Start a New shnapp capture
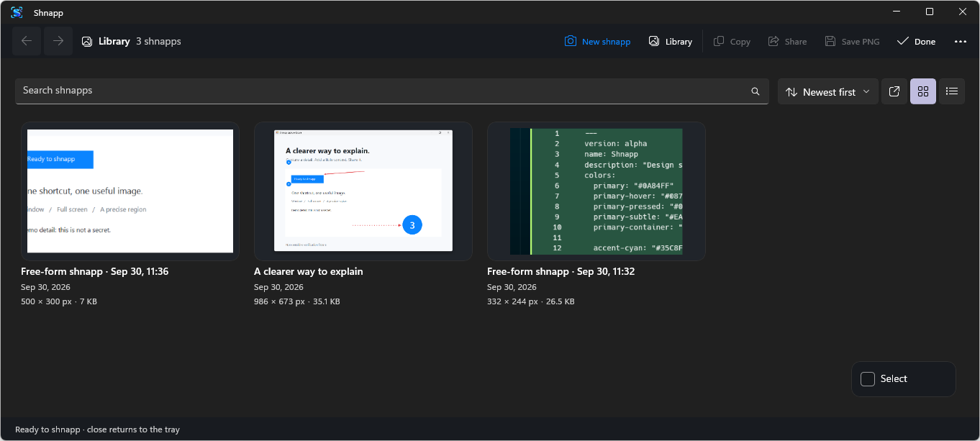The width and height of the screenshot is (980, 441). [597, 42]
